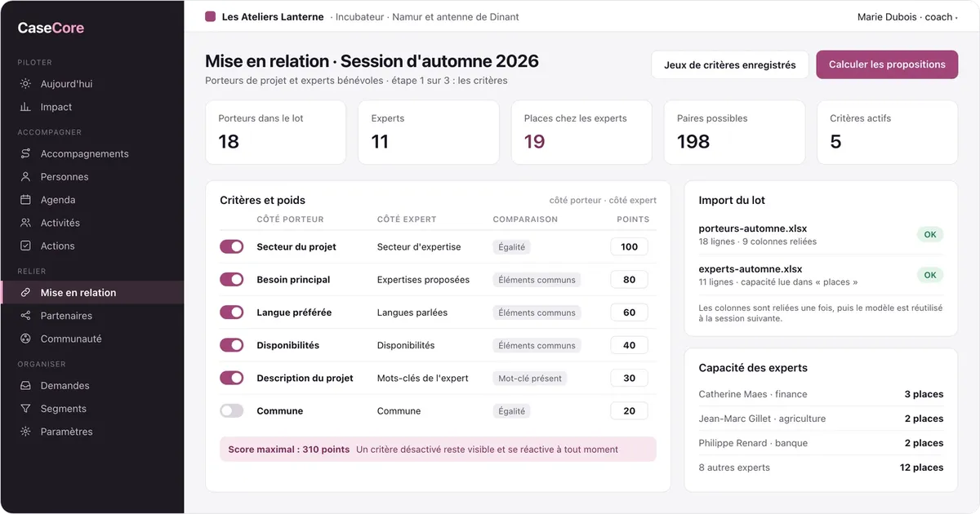Viewport: 980px width, 514px height.
Task: Turn off the Besoin principal toggle
Action: [232, 279]
